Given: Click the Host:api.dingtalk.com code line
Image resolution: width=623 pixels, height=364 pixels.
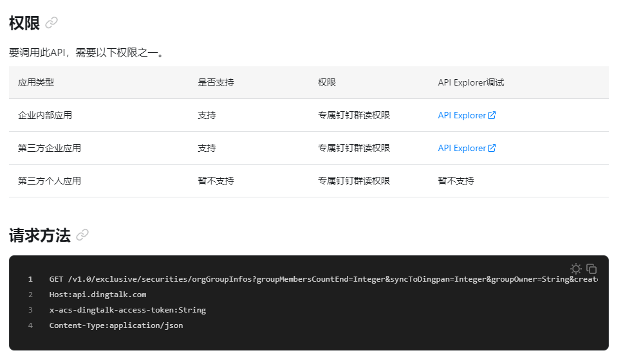Looking at the screenshot, I should (98, 295).
